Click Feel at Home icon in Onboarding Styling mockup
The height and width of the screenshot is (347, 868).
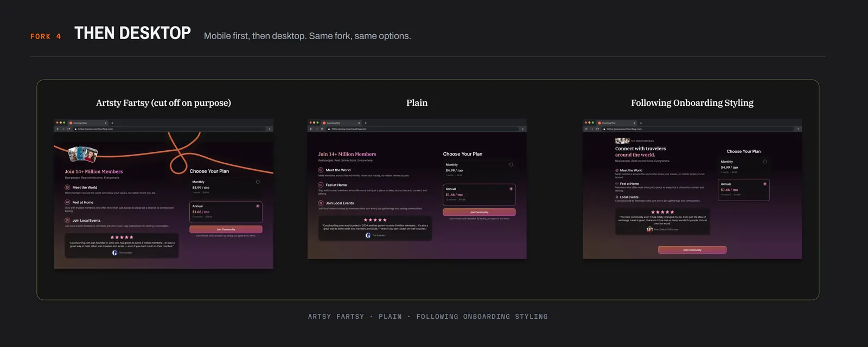point(617,184)
